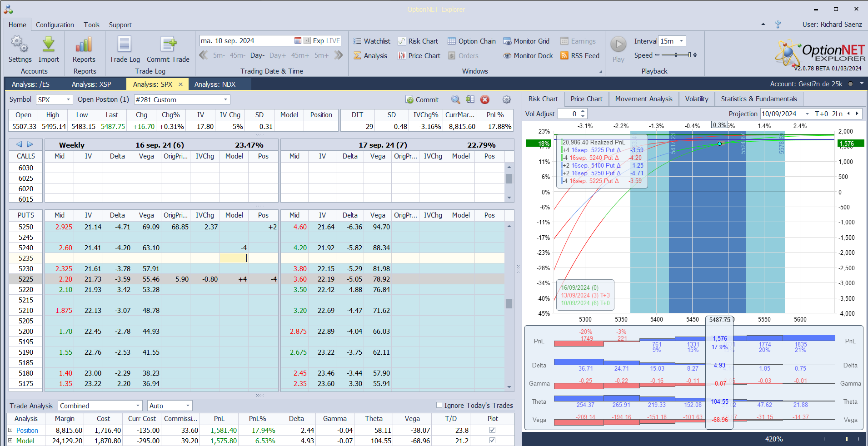Open the RSS Feed window
The image size is (868, 446).
click(580, 56)
